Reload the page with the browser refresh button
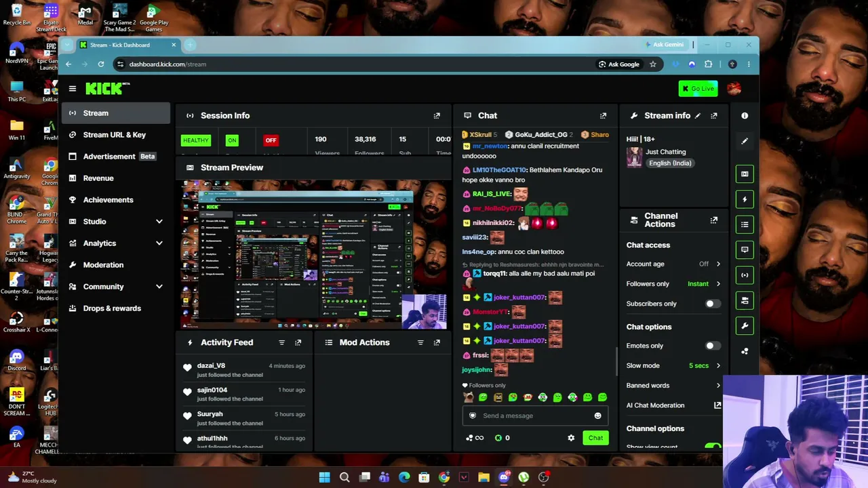The width and height of the screenshot is (868, 488). click(x=101, y=64)
